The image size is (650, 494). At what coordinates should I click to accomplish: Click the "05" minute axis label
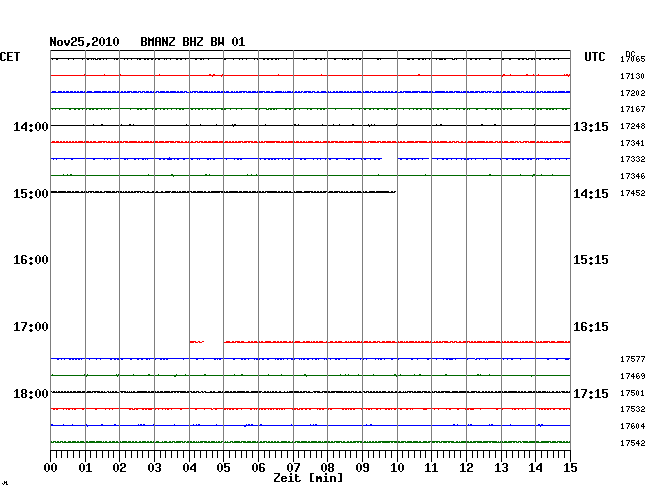(x=223, y=468)
